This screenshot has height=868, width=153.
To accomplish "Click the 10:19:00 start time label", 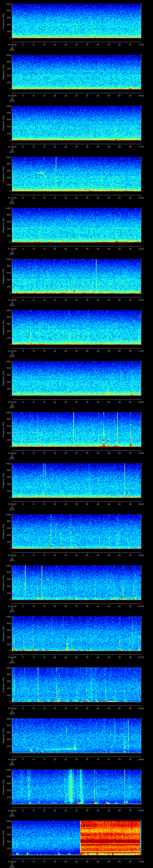I will tap(12, 300).
